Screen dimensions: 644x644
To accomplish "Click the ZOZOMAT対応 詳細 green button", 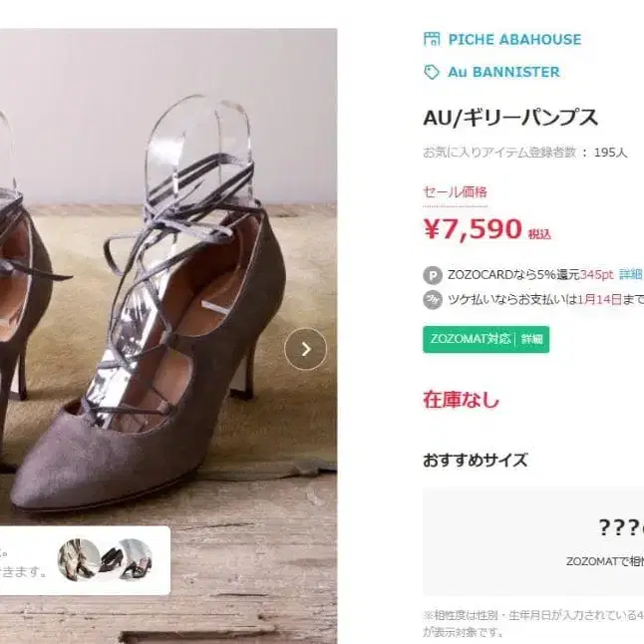I will (x=485, y=339).
